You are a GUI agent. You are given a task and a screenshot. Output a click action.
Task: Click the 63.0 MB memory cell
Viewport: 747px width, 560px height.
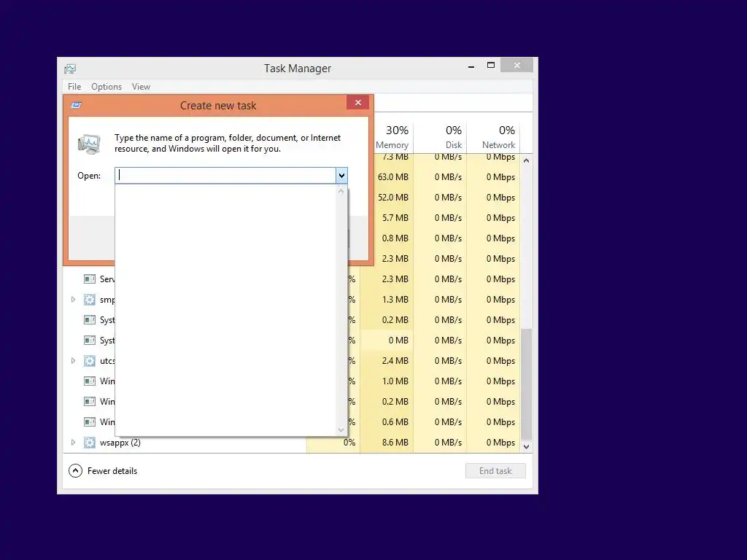(393, 177)
